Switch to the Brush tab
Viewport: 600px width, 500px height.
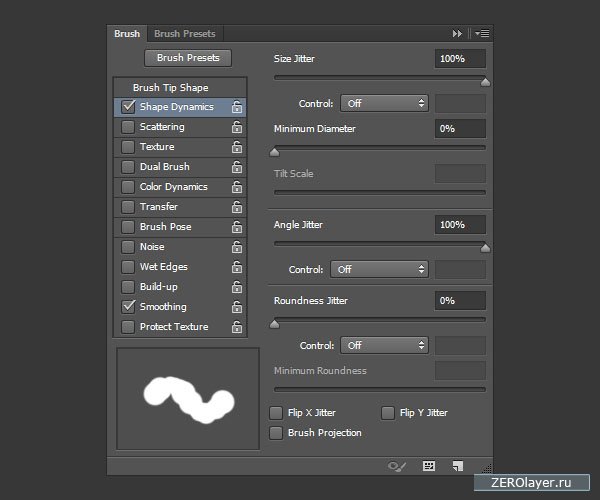127,34
